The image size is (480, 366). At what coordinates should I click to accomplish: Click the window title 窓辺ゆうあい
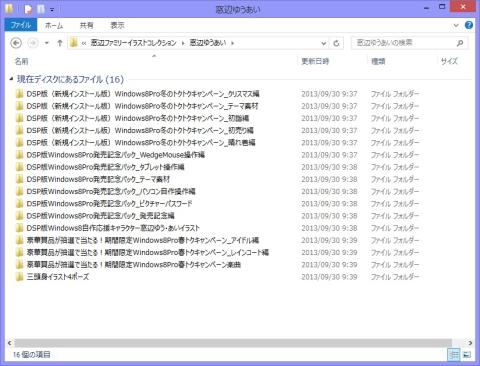[238, 9]
